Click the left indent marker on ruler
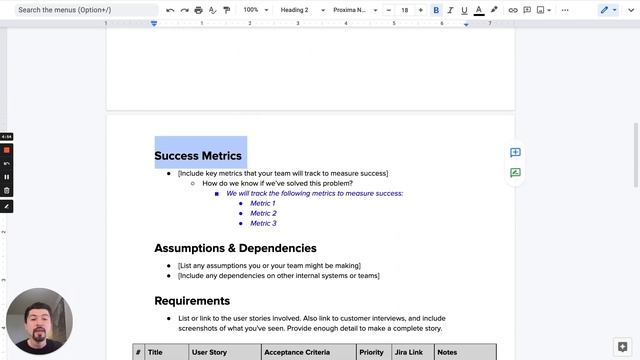Viewport: 640px width, 360px height. point(154,24)
